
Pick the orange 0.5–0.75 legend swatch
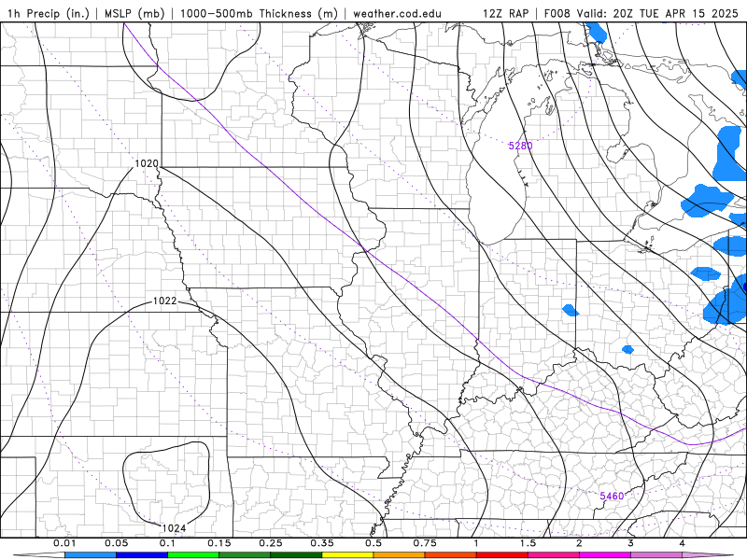(x=400, y=555)
